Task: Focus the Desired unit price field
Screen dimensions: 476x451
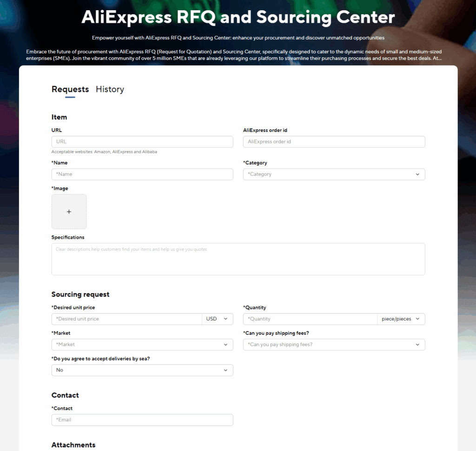Action: click(x=126, y=319)
